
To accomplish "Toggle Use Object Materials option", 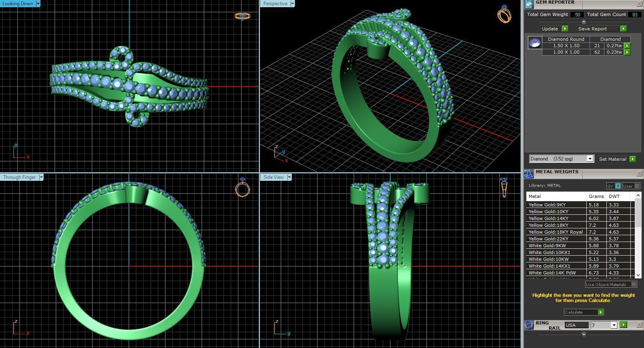I will 611,284.
